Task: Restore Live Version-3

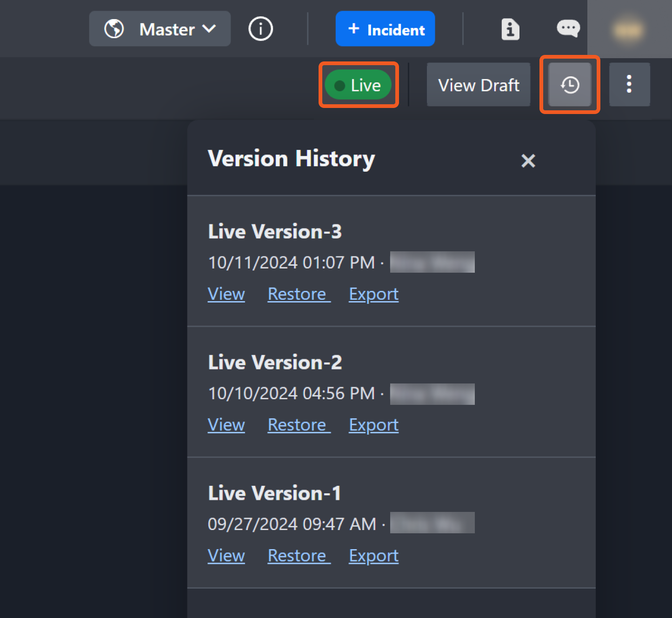Action: pyautogui.click(x=299, y=294)
